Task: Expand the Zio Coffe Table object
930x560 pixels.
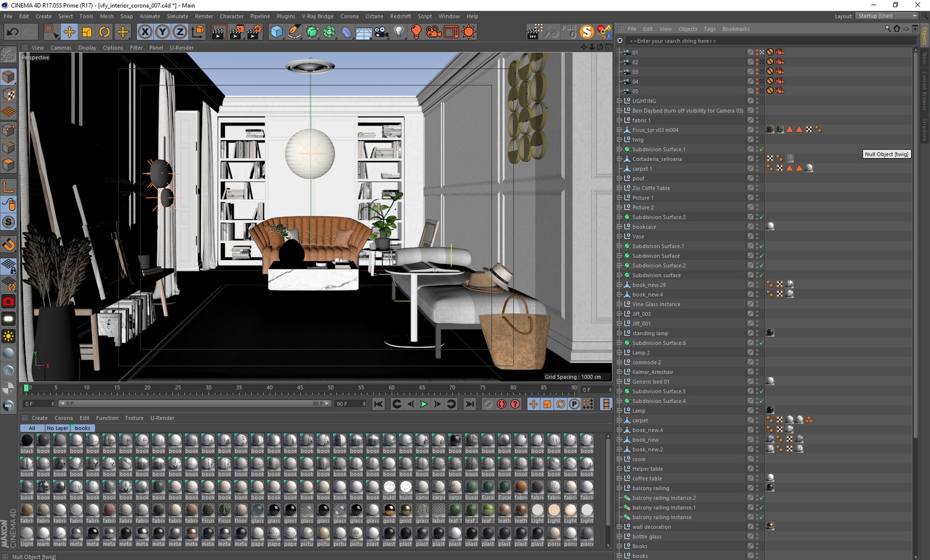Action: pyautogui.click(x=619, y=188)
